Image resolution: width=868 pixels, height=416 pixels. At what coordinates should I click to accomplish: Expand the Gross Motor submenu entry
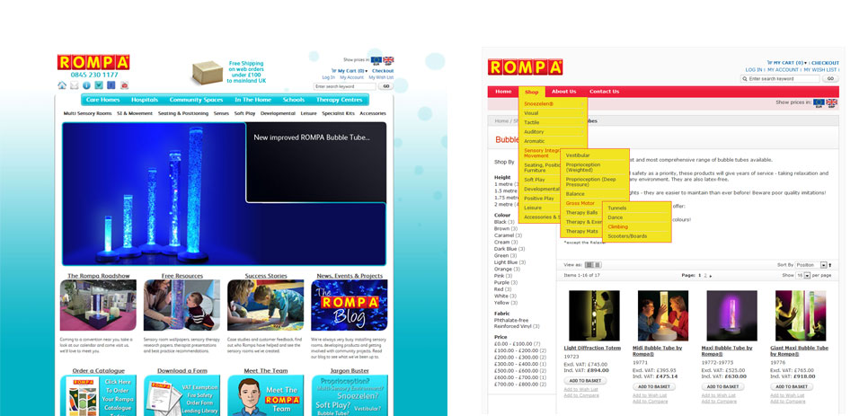[581, 204]
